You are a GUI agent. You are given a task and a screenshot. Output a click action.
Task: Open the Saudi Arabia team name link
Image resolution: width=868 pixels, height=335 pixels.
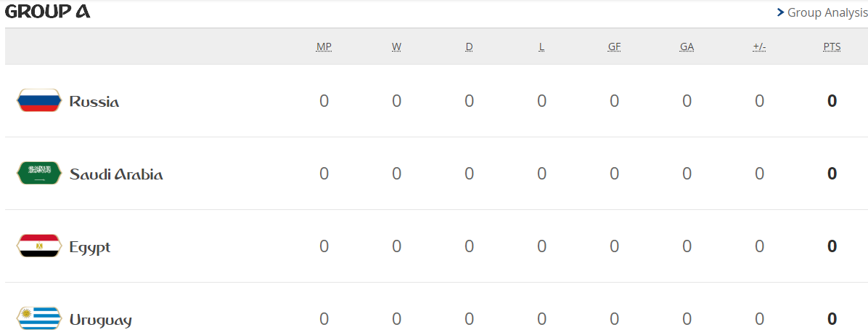(116, 174)
